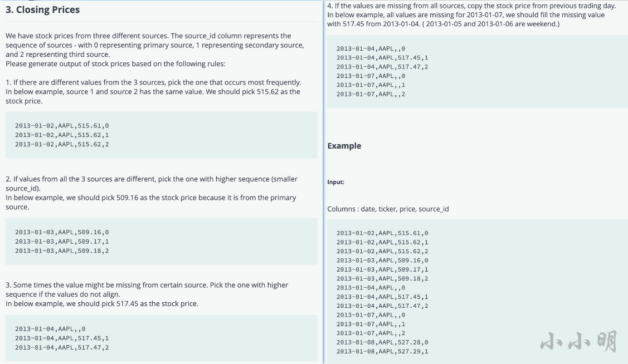This screenshot has width=628, height=364.
Task: Click the 'Input:' label
Action: [x=335, y=182]
